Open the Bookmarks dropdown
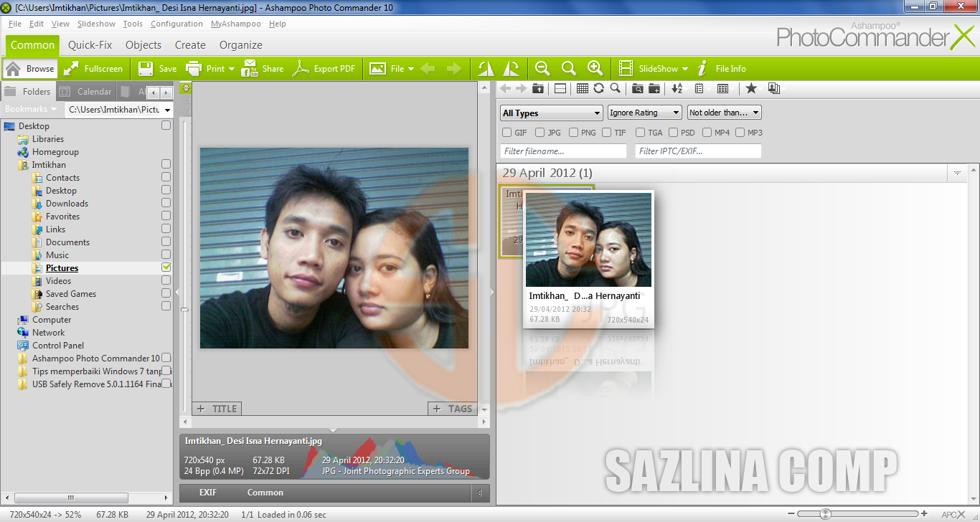Screen dimensions: 980x522 click(31, 109)
